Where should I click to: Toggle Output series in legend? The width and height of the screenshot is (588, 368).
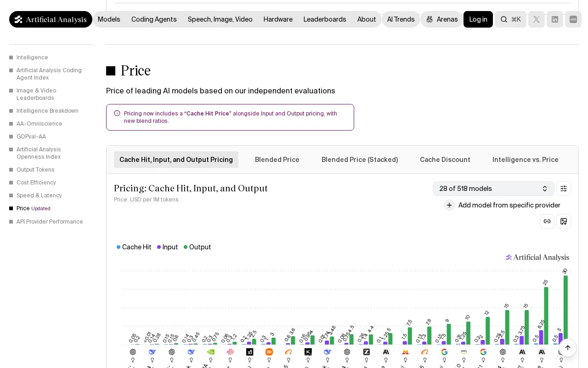click(198, 247)
